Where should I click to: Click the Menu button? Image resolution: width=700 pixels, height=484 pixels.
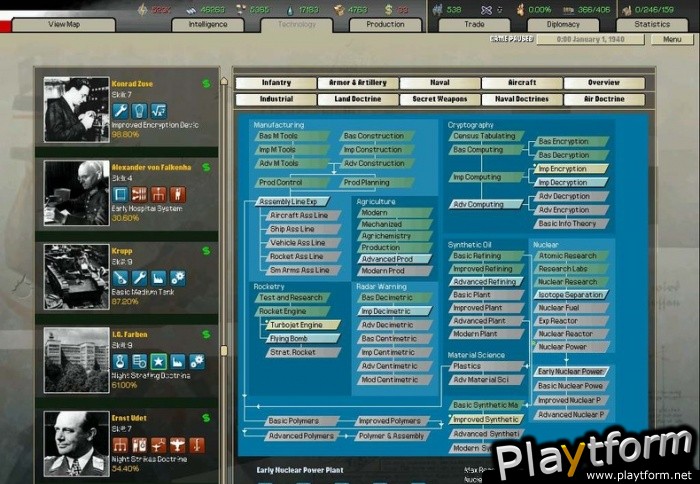(x=672, y=40)
